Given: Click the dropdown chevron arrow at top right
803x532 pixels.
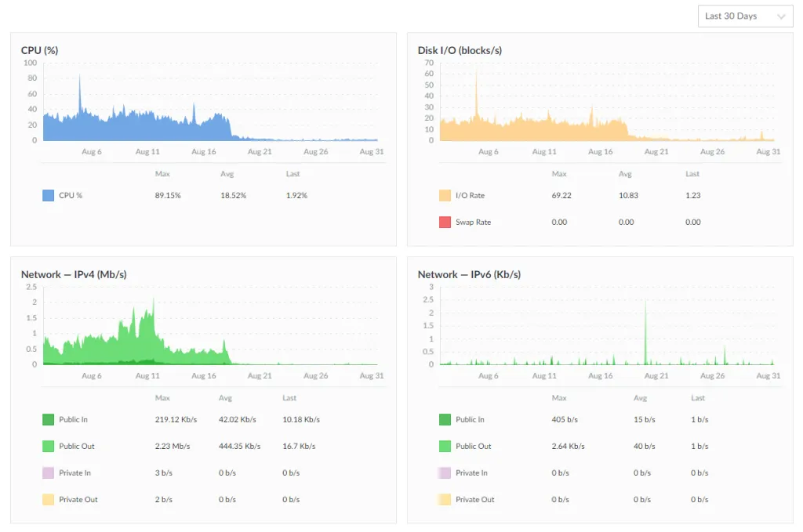Looking at the screenshot, I should click(x=781, y=16).
